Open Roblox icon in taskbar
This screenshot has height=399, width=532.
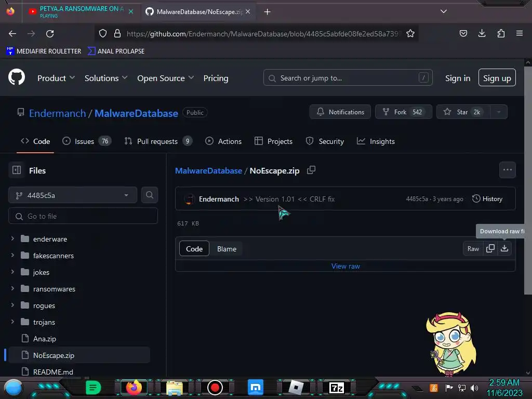[296, 388]
